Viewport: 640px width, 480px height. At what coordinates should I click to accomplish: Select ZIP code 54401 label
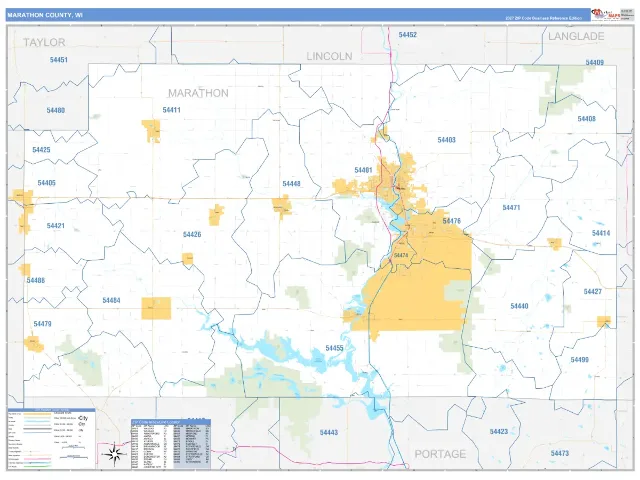tap(363, 170)
